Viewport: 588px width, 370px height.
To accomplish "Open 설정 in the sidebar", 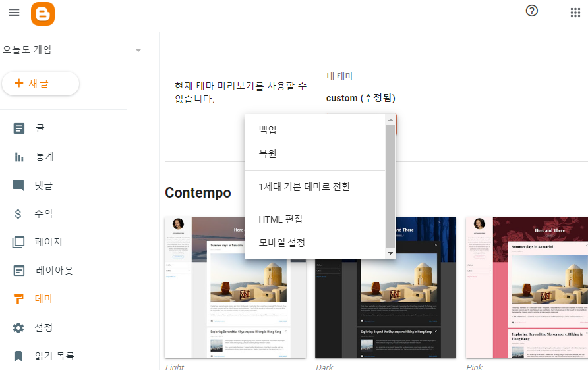I will click(x=44, y=328).
